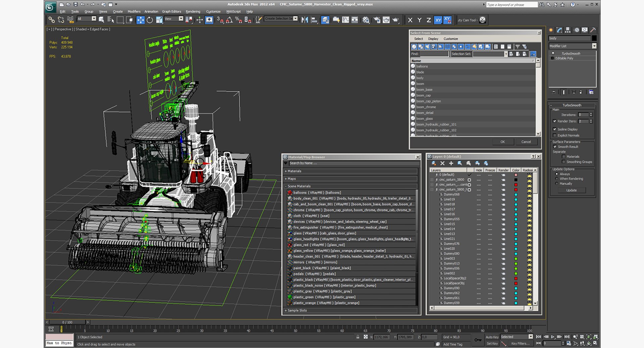This screenshot has height=348, width=644.
Task: Expand the cmc_saturn_5800 layer
Action: click(432, 180)
